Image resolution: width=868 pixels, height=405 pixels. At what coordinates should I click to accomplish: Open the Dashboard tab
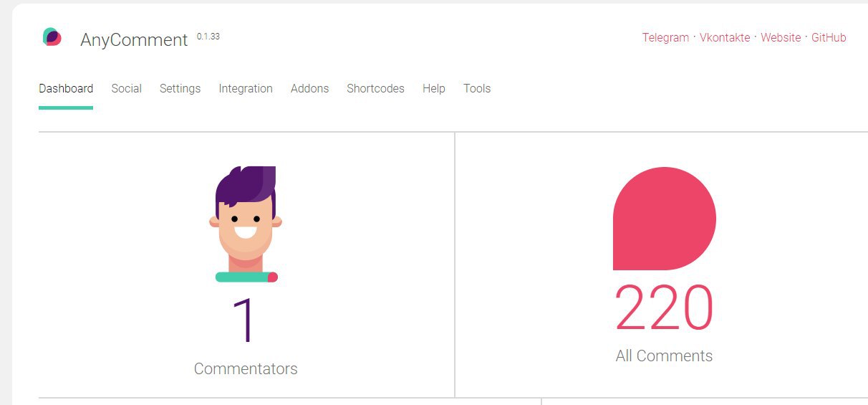tap(66, 89)
